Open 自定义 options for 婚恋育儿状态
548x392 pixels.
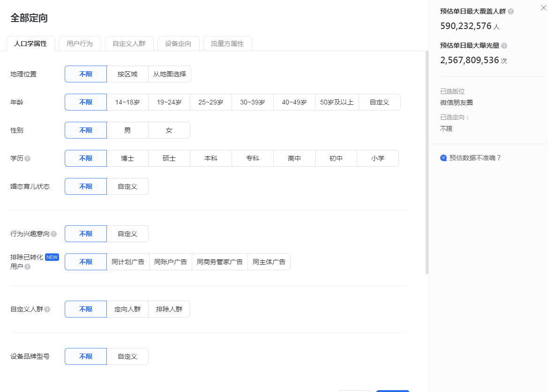pos(128,186)
